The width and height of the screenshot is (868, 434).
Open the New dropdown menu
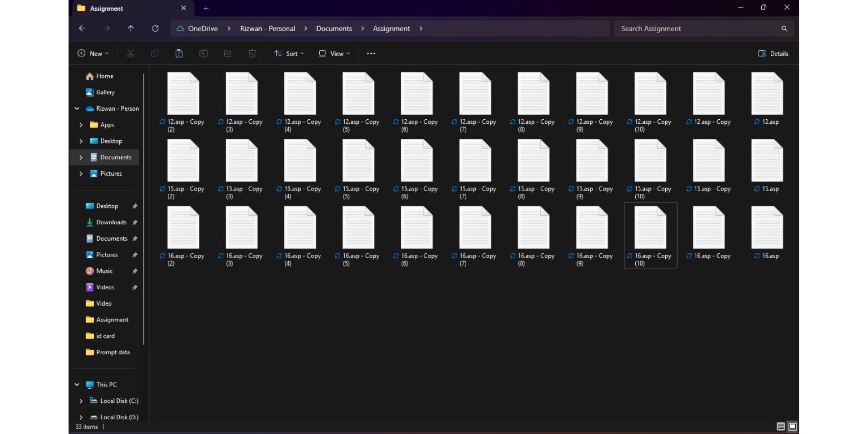click(93, 54)
